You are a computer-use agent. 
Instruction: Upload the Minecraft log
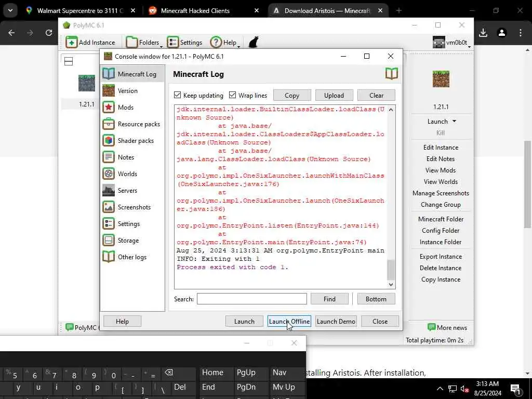334,96
